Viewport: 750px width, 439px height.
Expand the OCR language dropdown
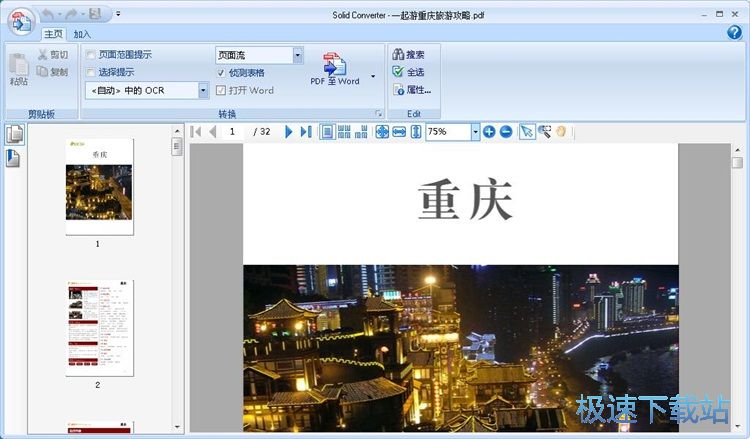204,91
